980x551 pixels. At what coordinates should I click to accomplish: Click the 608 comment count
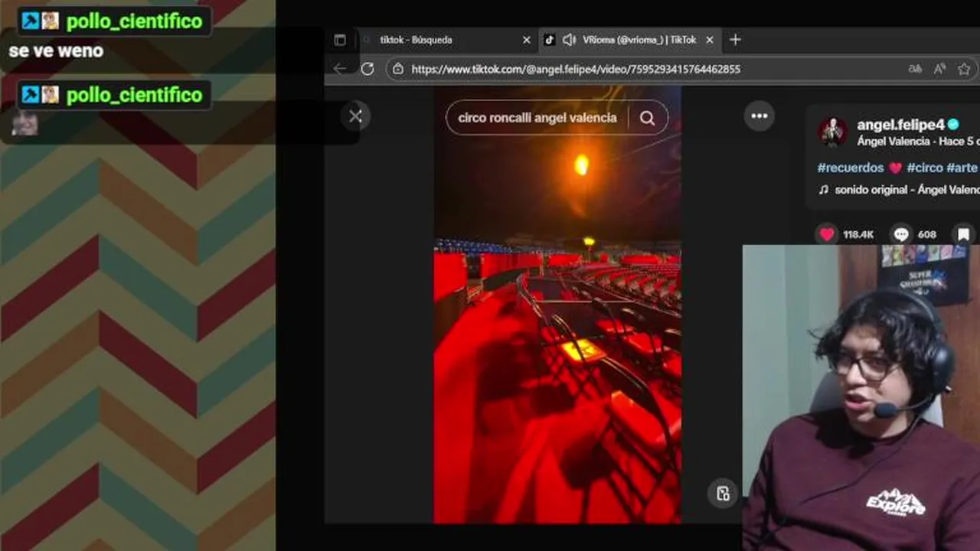927,234
